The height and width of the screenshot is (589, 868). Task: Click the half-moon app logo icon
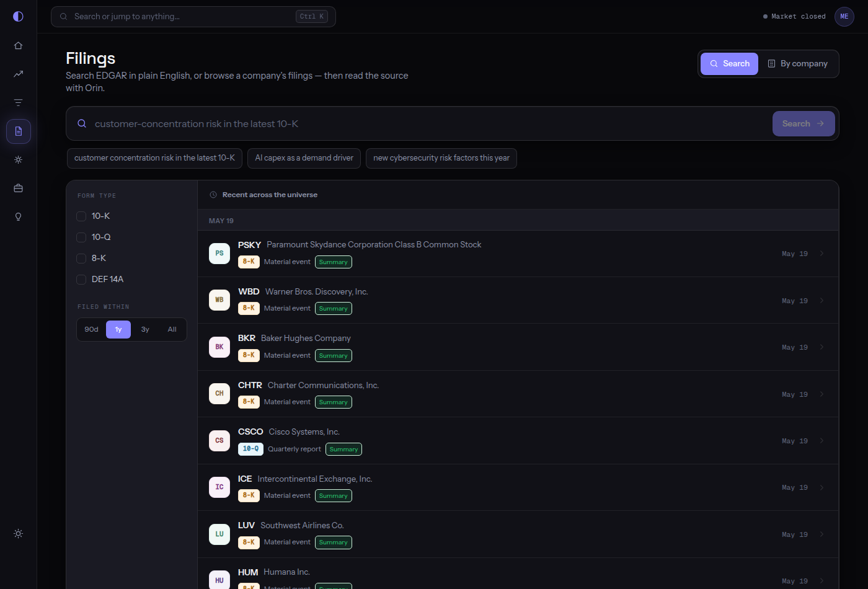click(18, 16)
